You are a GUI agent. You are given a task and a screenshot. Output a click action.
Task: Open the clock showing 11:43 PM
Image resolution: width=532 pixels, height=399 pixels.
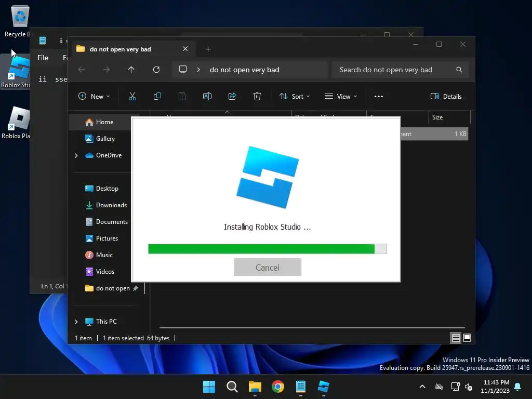pos(495,387)
